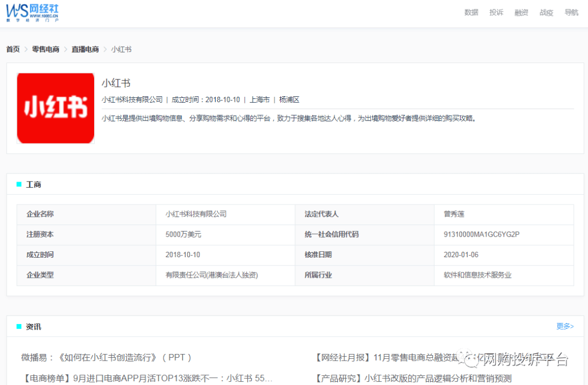Click the cyan square beside 工商
Image resolution: width=588 pixels, height=385 pixels.
coord(19,184)
